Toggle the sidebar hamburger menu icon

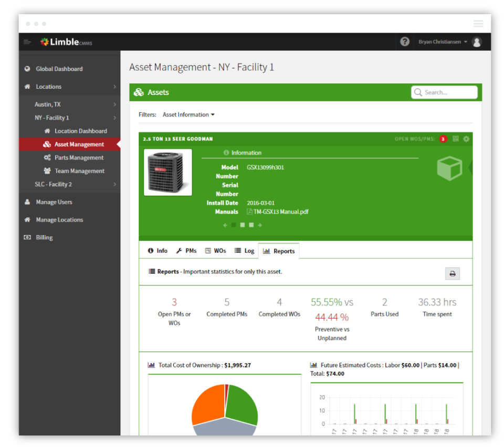point(27,42)
